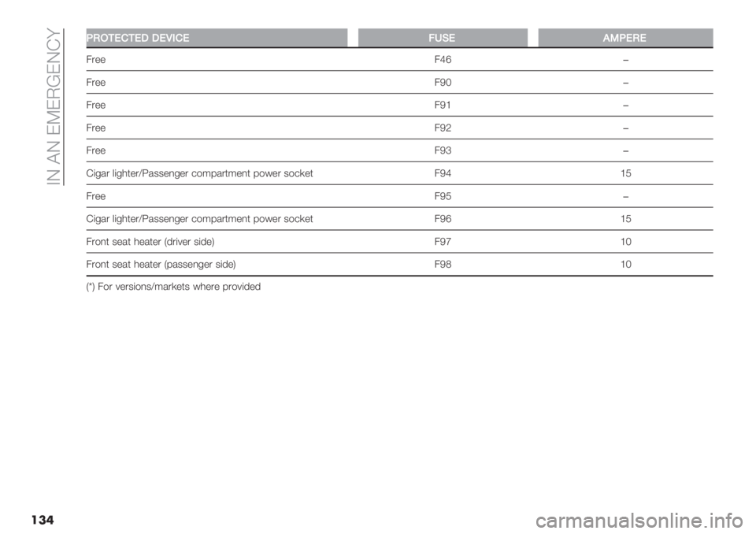Click the AMPERE column header
Screen dimensions: 756x534
624,38
